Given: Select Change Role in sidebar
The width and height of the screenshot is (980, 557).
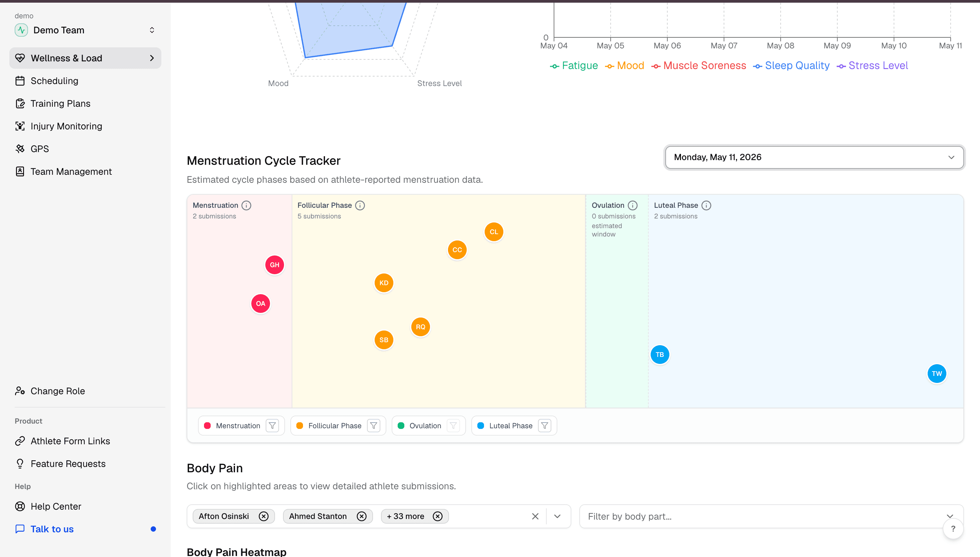Looking at the screenshot, I should (85, 391).
